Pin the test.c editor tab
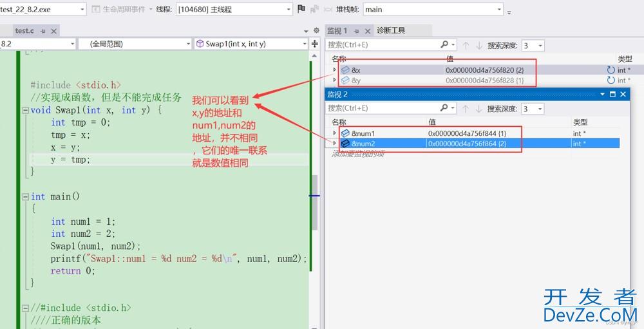 (x=43, y=31)
